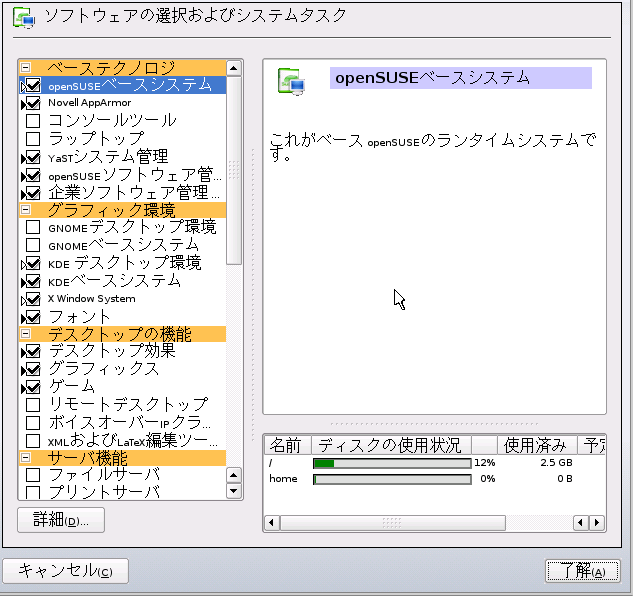Click the 名前 column header
The image size is (633, 596).
[x=287, y=445]
